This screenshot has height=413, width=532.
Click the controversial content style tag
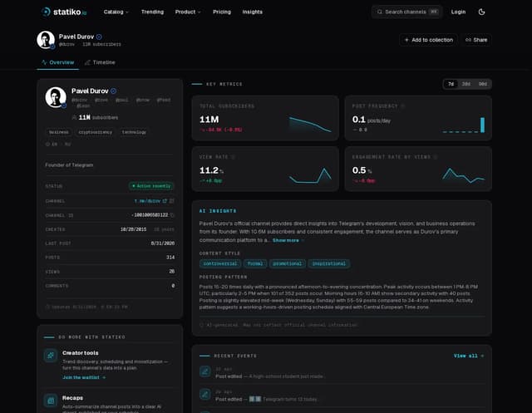coord(220,263)
